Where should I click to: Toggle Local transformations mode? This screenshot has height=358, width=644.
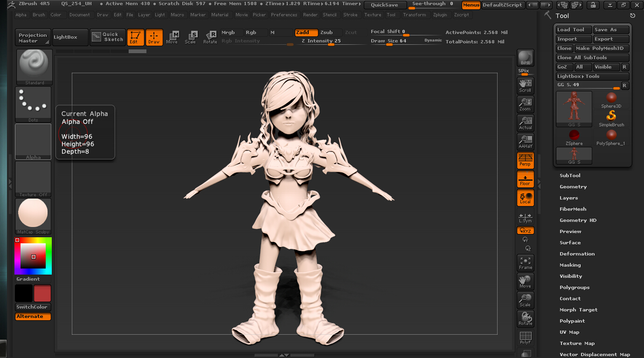526,197
